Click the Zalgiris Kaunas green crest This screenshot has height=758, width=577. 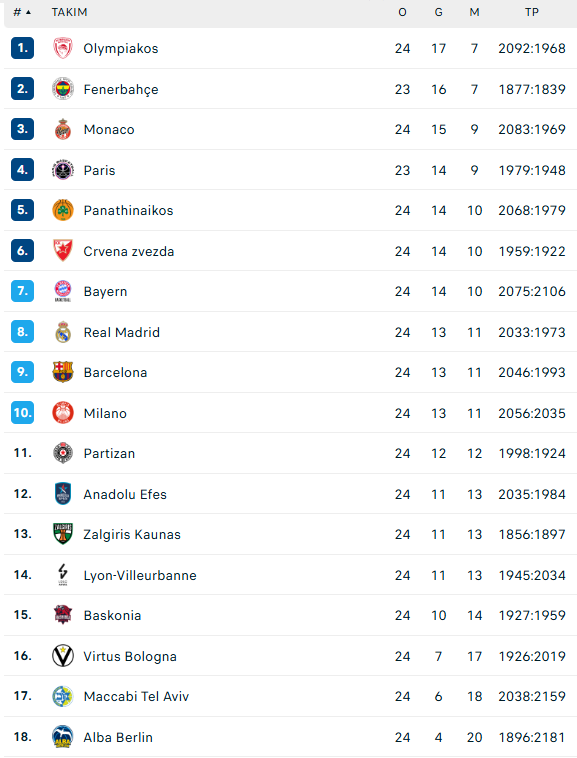tap(63, 534)
